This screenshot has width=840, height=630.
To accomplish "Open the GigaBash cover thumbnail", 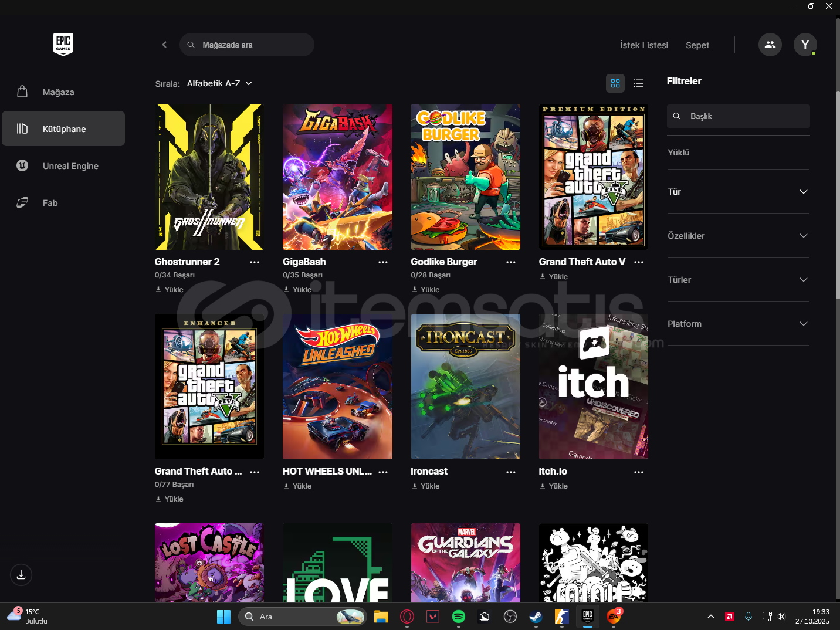I will pyautogui.click(x=337, y=177).
